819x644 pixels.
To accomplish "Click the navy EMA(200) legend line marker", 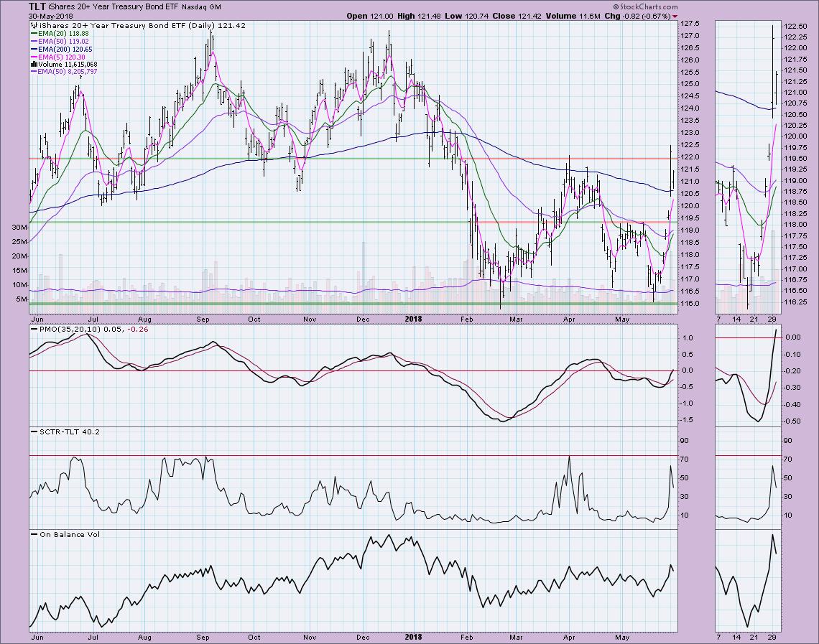I will [x=35, y=49].
